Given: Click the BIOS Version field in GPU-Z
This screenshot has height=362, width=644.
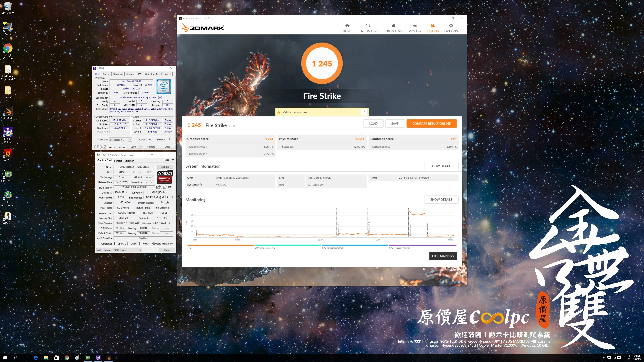Looking at the screenshot, I should (x=135, y=187).
